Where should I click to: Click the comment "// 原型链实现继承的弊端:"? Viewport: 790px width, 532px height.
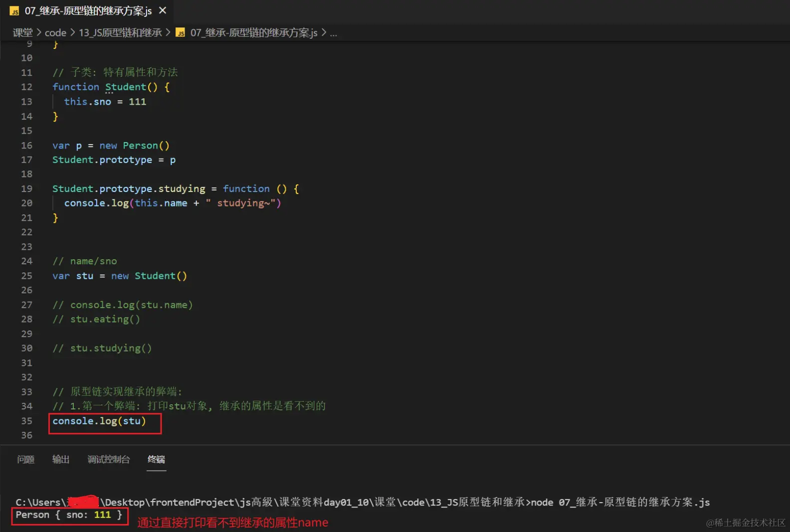118,391
